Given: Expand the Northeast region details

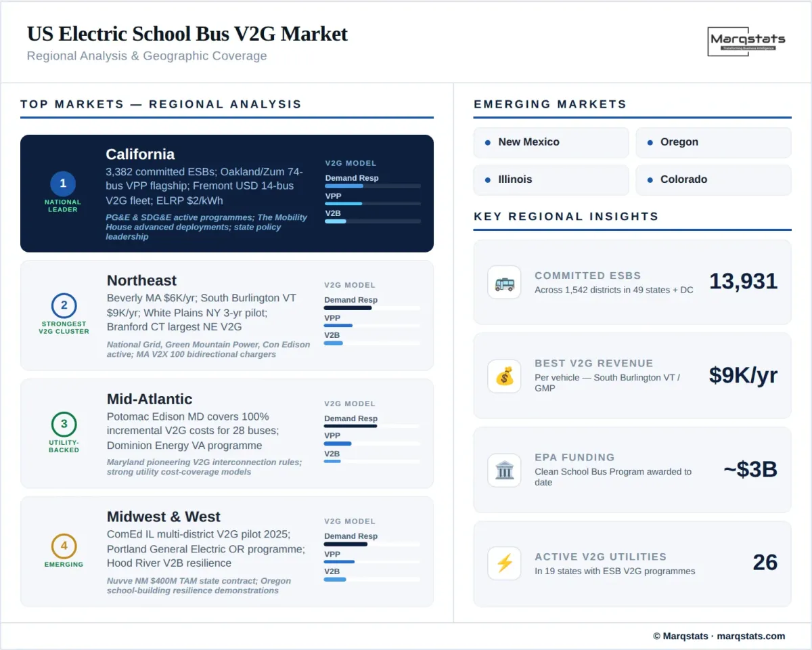Looking at the screenshot, I should [227, 315].
